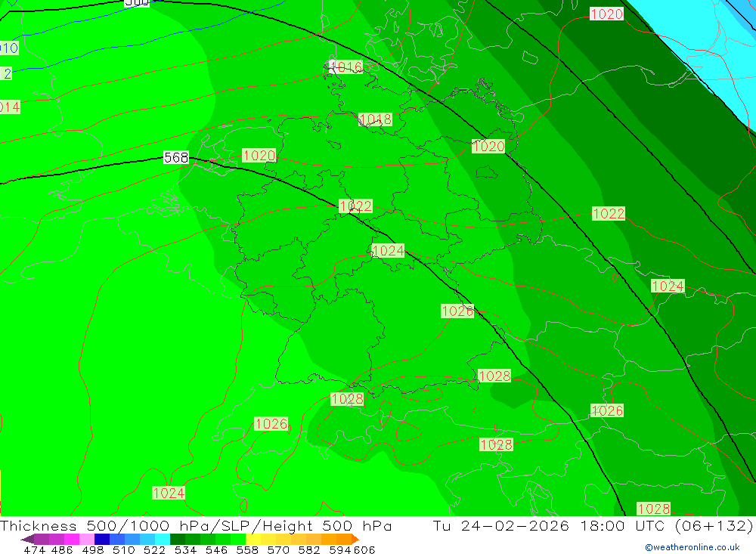Click the 498 legend value
Image resolution: width=756 pixels, height=554 pixels.
coord(92,549)
